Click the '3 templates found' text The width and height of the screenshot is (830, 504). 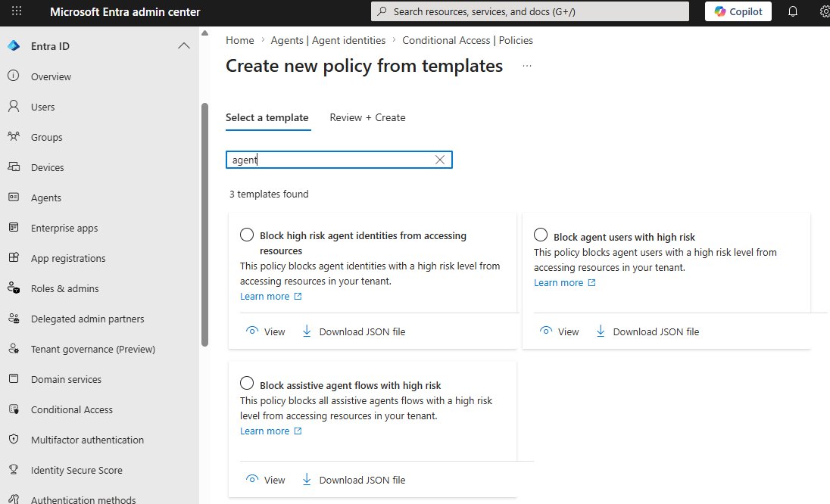click(269, 194)
